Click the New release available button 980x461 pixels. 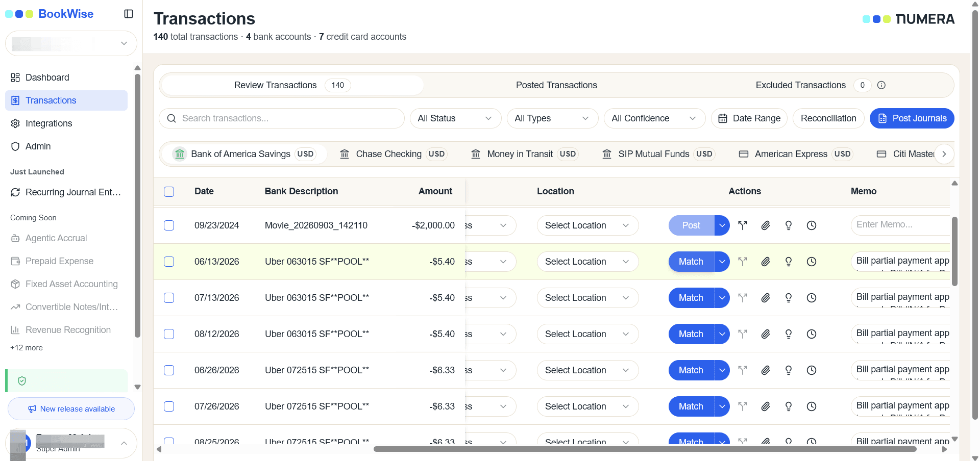point(71,409)
